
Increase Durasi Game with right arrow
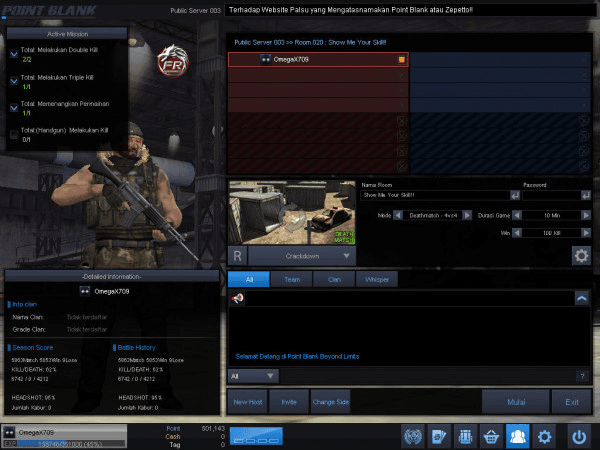586,215
